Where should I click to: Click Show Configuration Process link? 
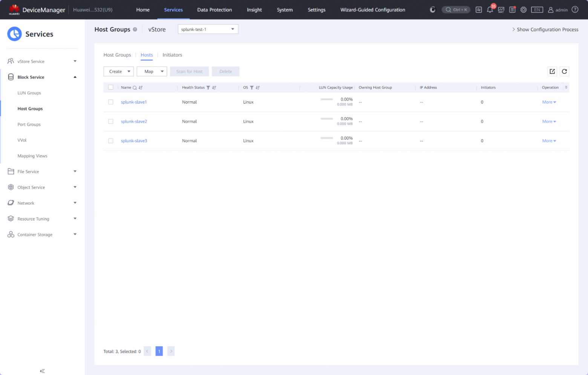tap(545, 29)
